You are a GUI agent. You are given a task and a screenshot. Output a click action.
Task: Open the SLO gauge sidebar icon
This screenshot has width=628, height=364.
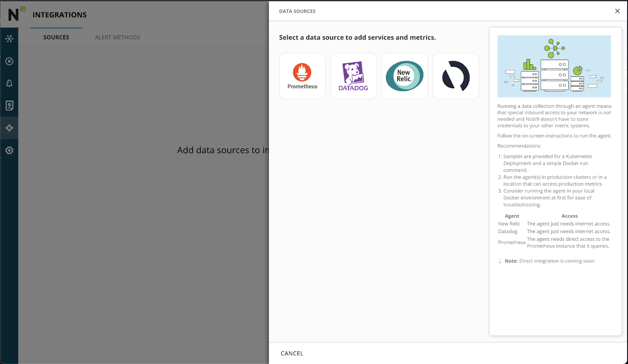9,61
